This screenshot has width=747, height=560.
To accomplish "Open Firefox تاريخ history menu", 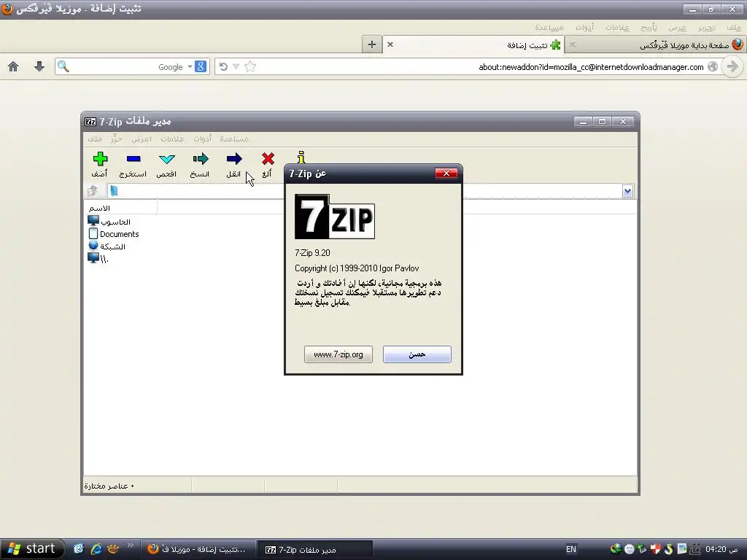I will click(x=649, y=28).
